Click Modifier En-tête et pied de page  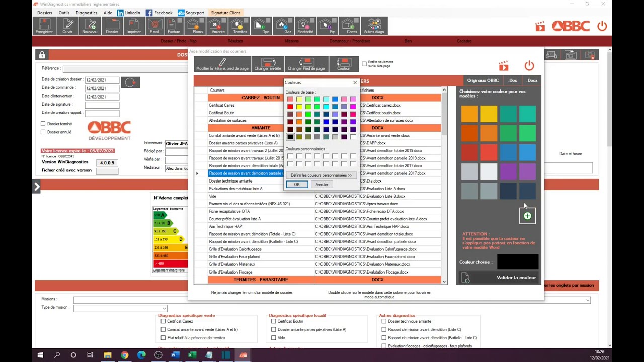(222, 64)
